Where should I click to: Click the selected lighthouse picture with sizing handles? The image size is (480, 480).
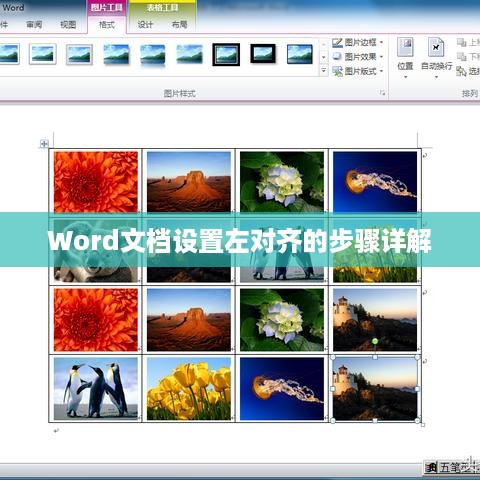375,389
